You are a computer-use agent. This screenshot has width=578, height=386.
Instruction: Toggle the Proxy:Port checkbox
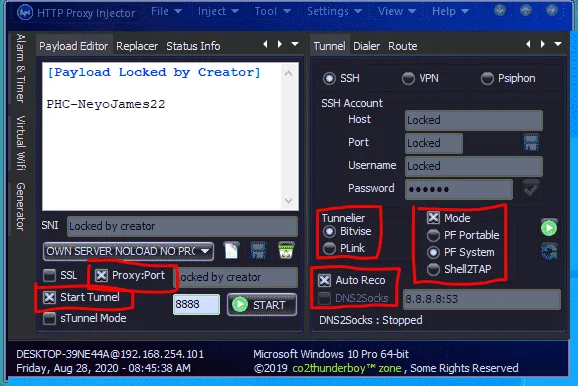coord(101,275)
